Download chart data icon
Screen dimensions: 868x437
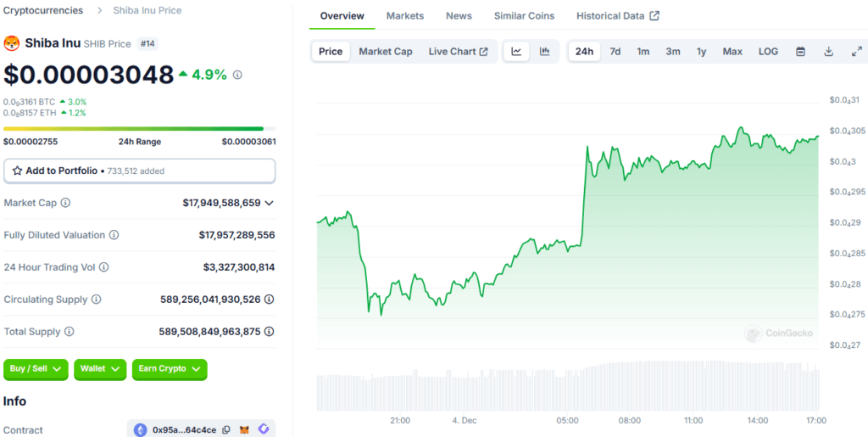(x=829, y=52)
